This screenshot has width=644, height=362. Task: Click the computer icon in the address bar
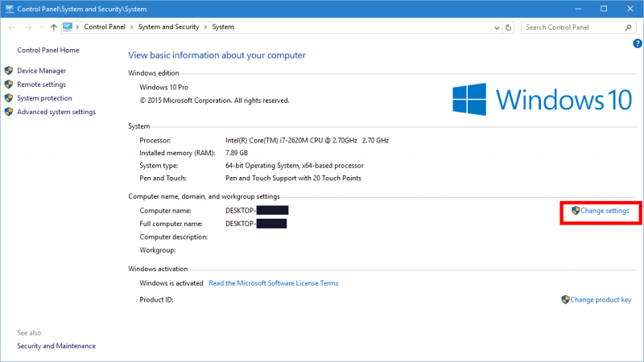[68, 27]
